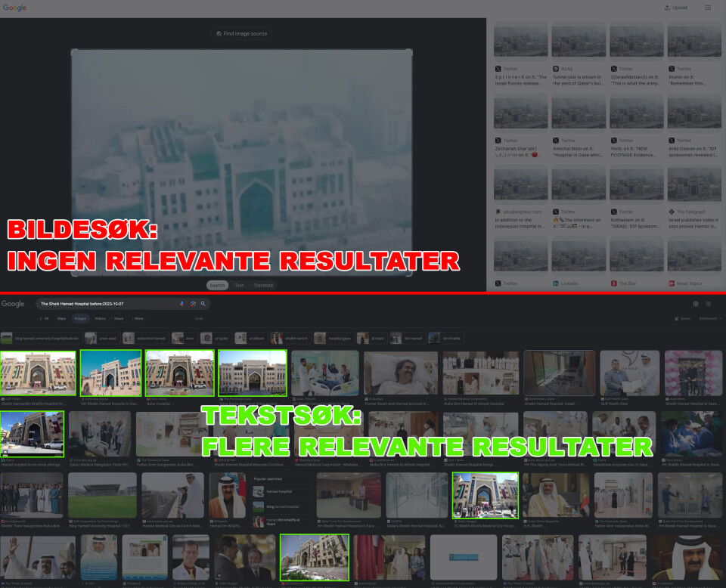The width and height of the screenshot is (726, 588).
Task: Click the voice search microphone icon
Action: pos(181,304)
